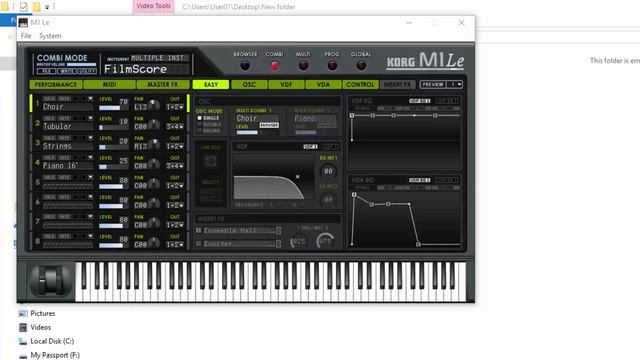Open Strings timbre output 1+2 dropdown
Screen dimensions: 640x360
coord(175,146)
